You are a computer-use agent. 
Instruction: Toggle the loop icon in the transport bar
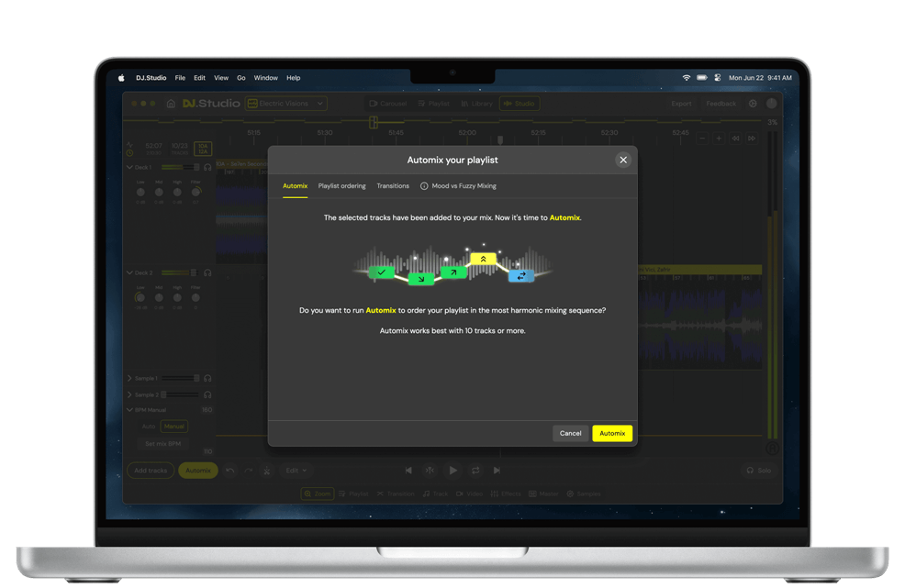[x=475, y=471]
